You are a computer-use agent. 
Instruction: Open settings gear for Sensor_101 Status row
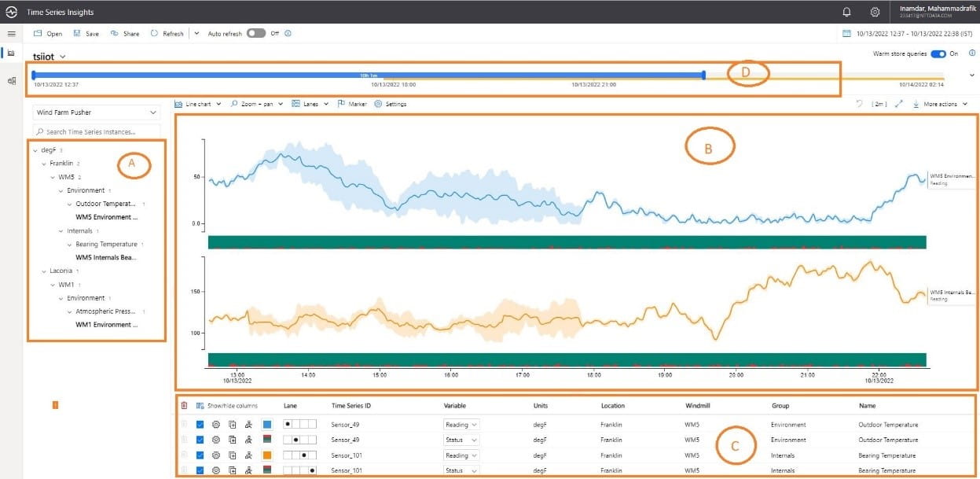tap(216, 470)
